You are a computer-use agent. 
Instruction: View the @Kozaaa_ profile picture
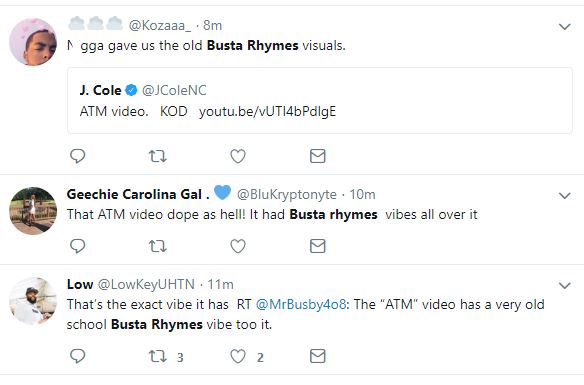33,42
